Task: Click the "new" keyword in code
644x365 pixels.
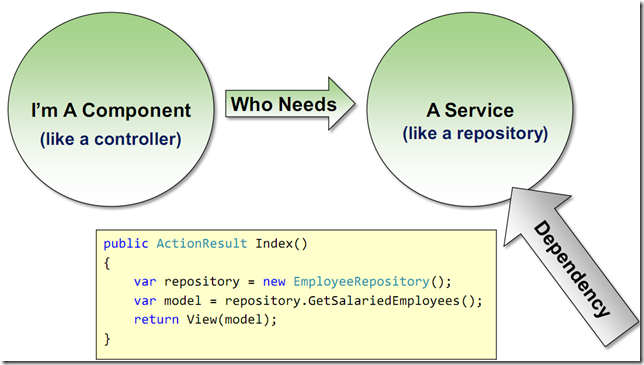Action: (x=274, y=282)
